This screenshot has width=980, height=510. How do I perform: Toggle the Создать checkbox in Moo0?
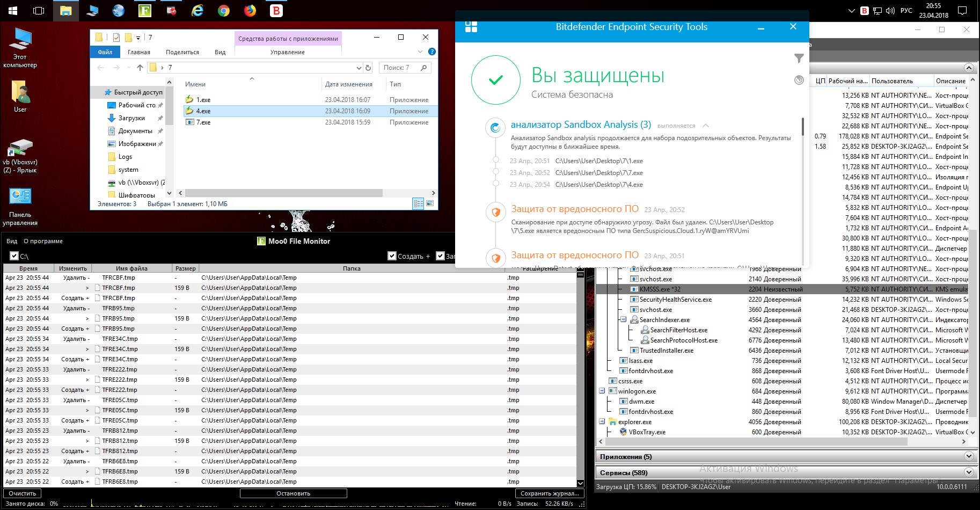(392, 256)
